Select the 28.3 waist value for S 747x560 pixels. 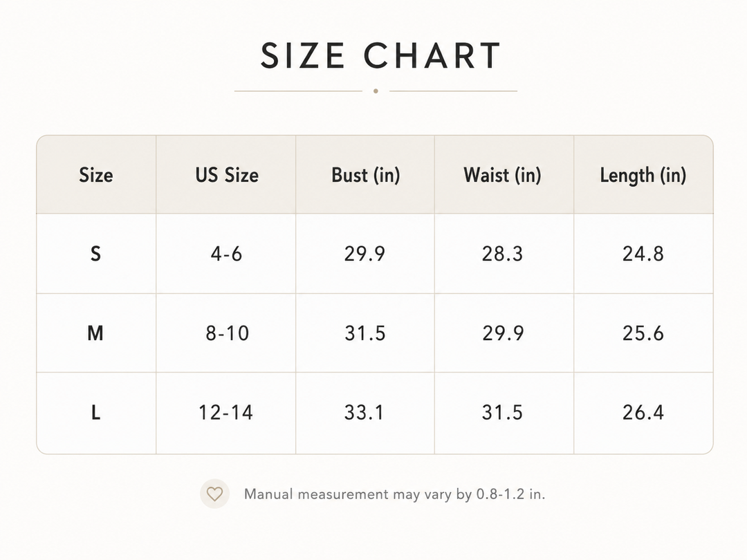tap(503, 254)
